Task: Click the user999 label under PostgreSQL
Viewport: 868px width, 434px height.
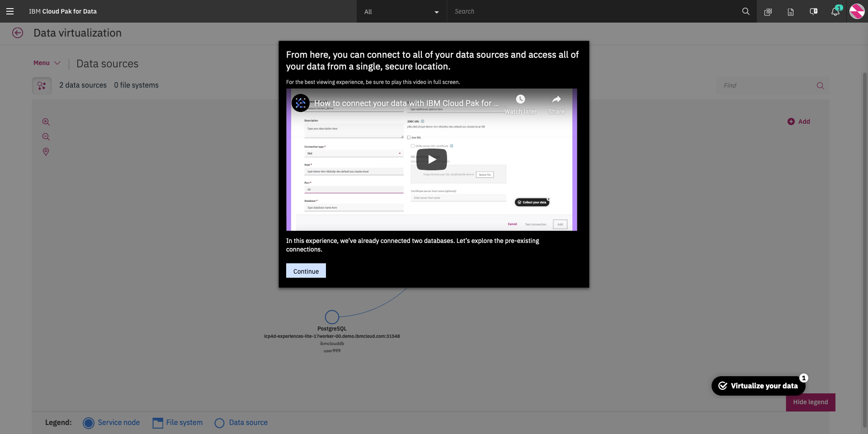Action: coord(332,351)
